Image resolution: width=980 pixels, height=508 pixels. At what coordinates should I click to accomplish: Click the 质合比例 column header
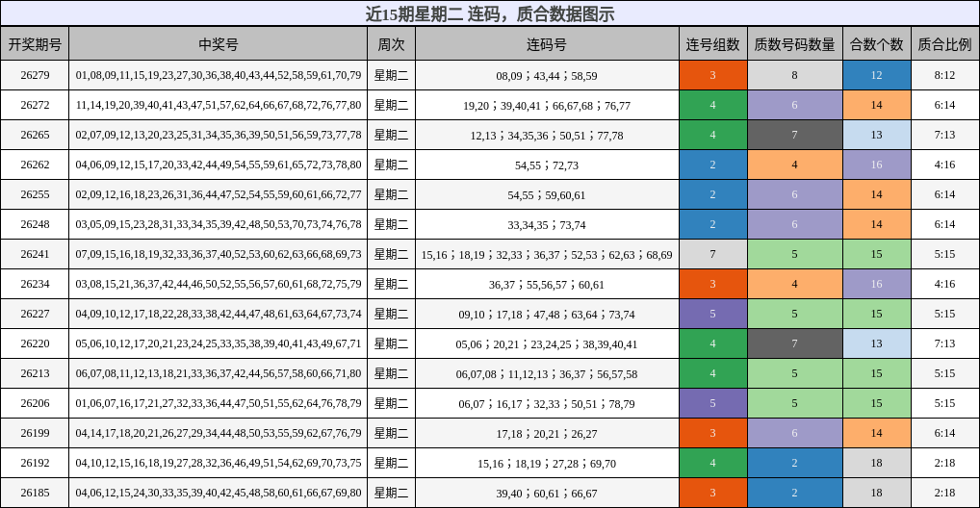pos(945,43)
